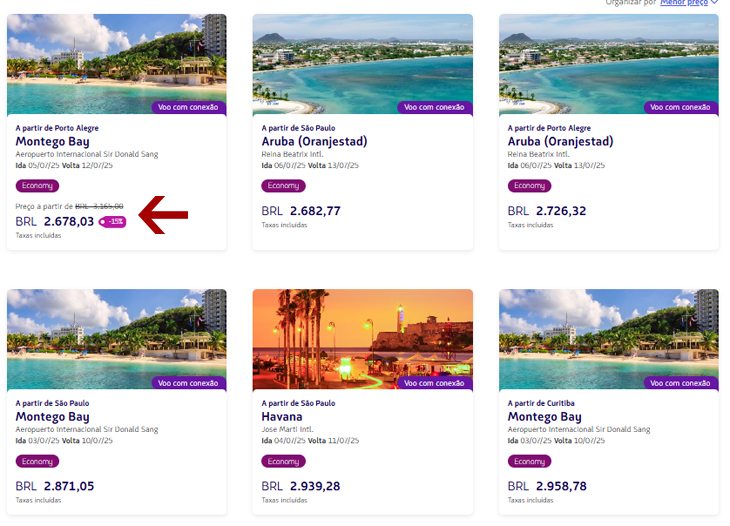730x526 pixels.
Task: Open Montego Bay photo from Curitiba card
Action: 608,339
